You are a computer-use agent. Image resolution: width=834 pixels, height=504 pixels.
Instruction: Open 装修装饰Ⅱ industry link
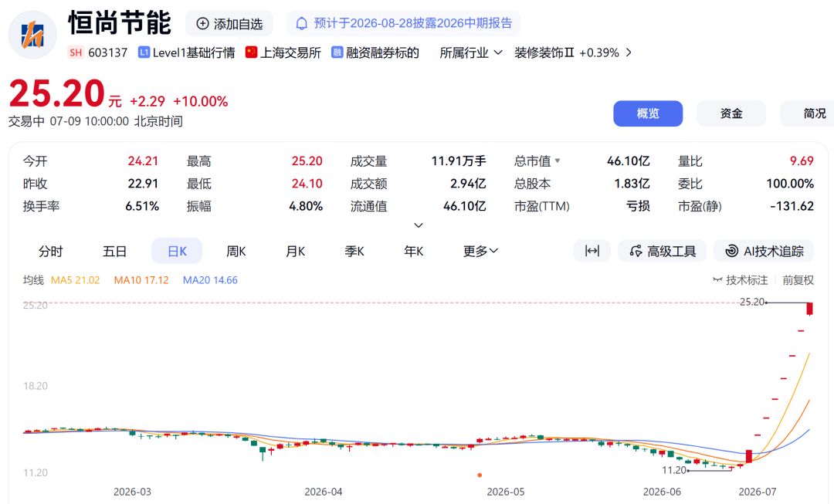pos(544,52)
